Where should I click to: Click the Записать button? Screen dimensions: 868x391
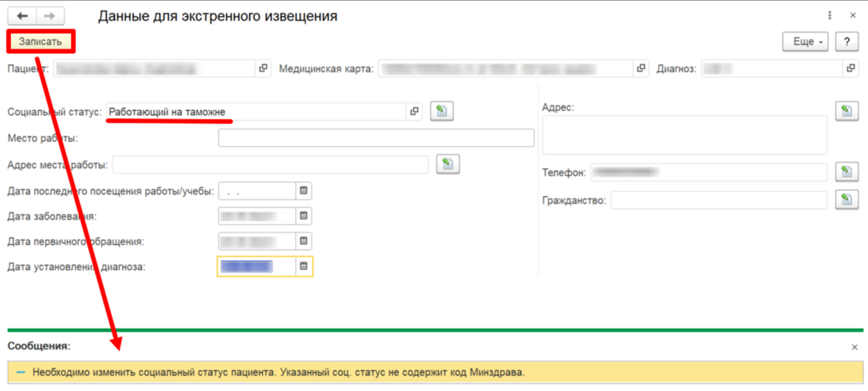tap(40, 41)
